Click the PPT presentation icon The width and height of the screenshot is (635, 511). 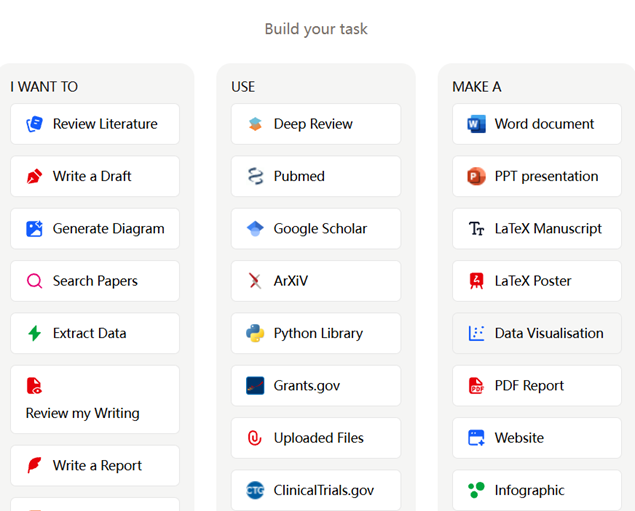(476, 177)
